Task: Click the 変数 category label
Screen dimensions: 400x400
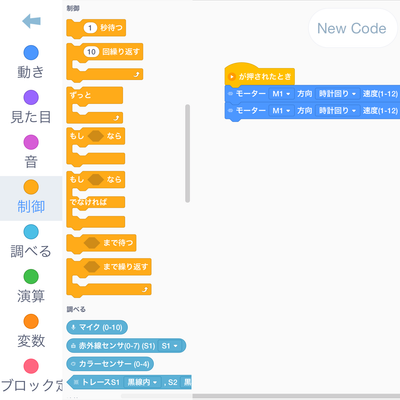Action: [x=31, y=341]
